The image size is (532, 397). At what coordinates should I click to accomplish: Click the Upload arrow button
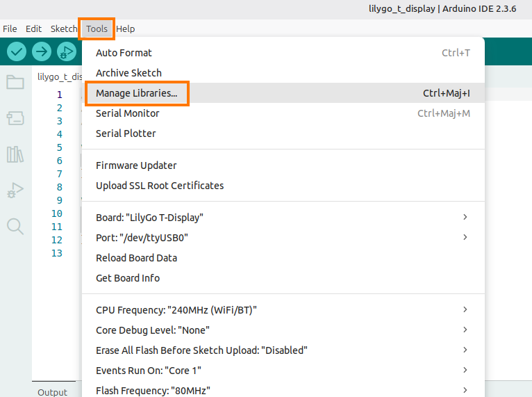(42, 51)
